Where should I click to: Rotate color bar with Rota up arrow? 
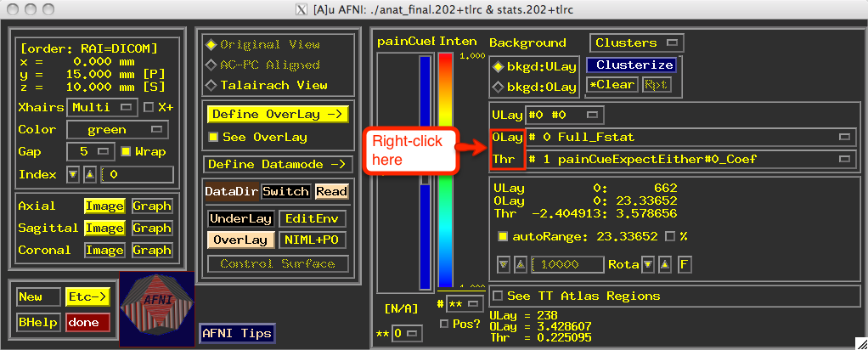[664, 264]
